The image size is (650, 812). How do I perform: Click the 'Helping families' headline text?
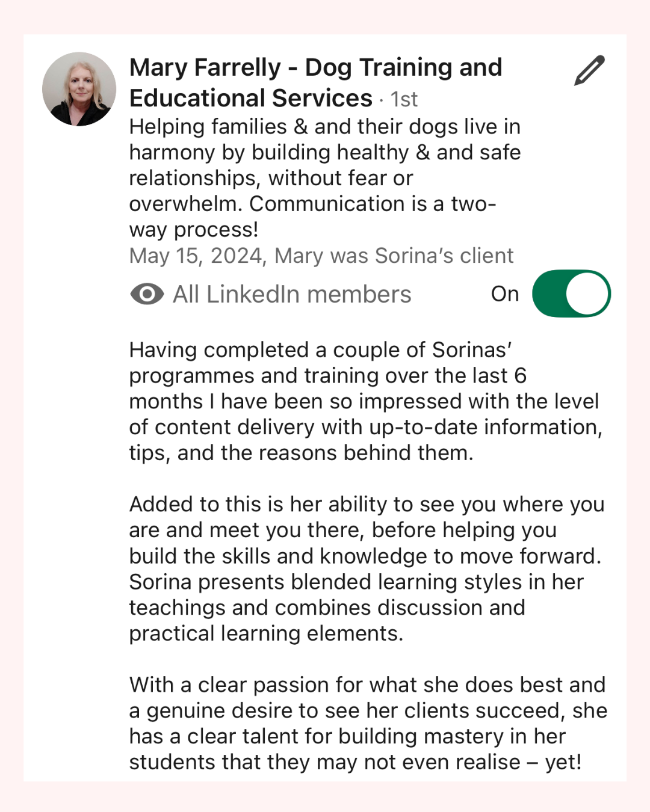(x=324, y=127)
